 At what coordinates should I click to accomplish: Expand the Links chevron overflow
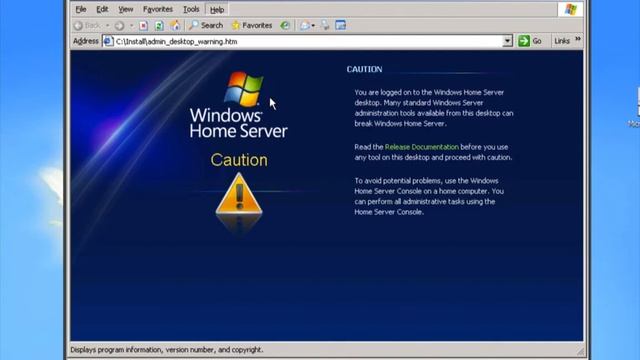click(x=578, y=39)
